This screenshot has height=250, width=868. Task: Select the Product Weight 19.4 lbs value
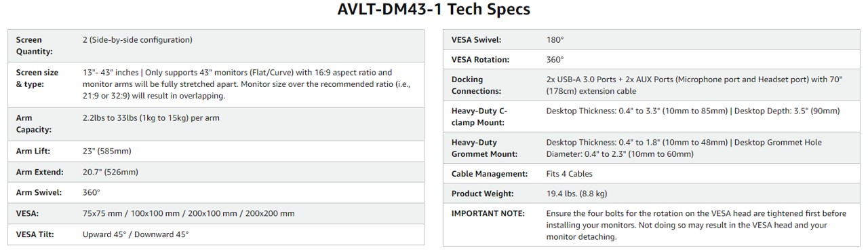[x=576, y=194]
